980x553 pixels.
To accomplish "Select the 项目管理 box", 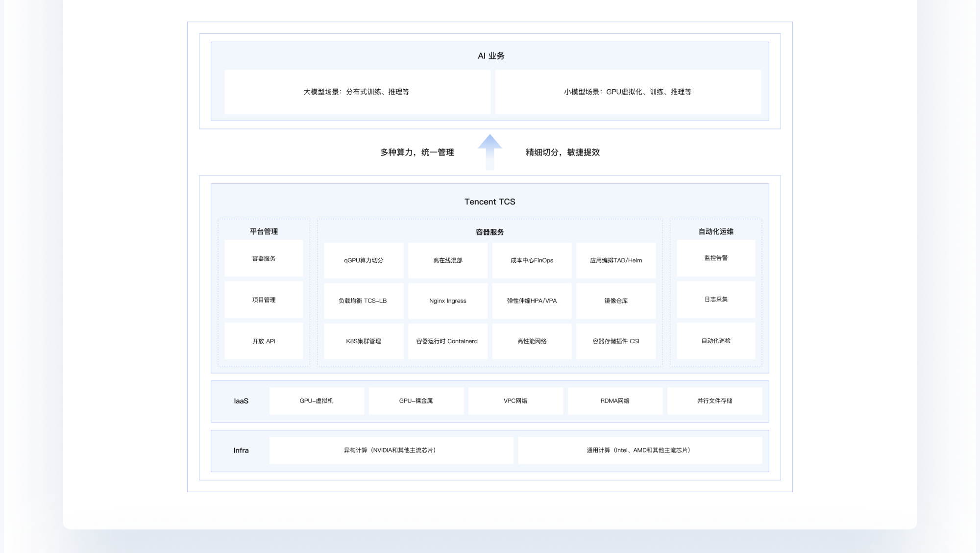I will tap(264, 300).
